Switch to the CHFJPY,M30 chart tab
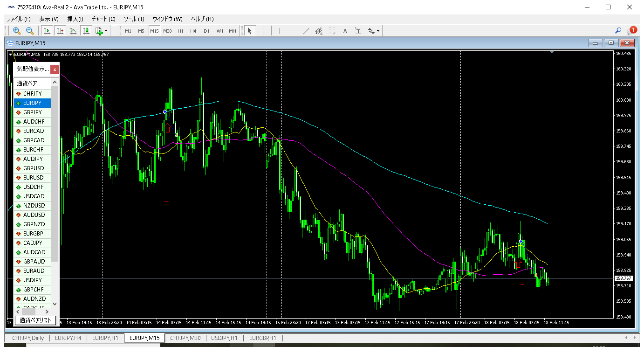644x347 pixels. click(x=185, y=338)
